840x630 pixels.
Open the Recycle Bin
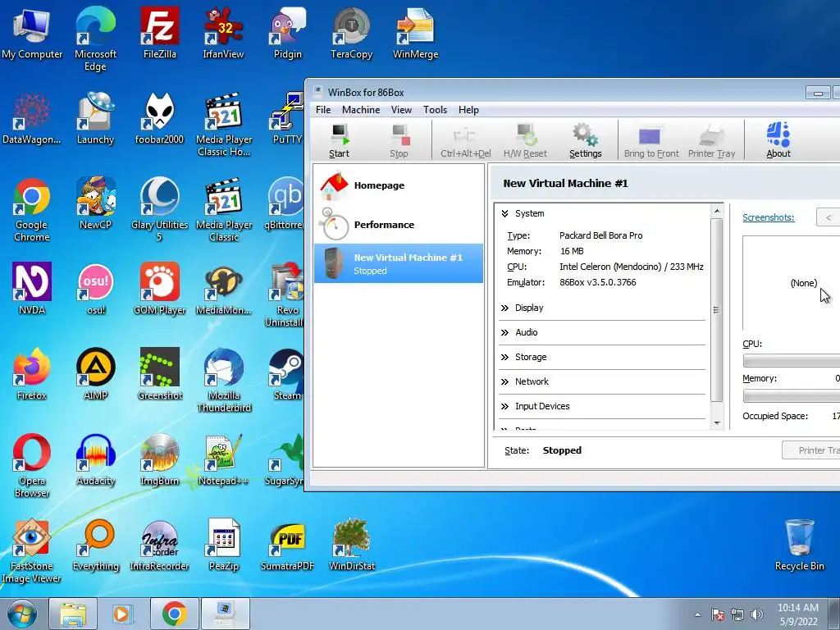pyautogui.click(x=799, y=545)
